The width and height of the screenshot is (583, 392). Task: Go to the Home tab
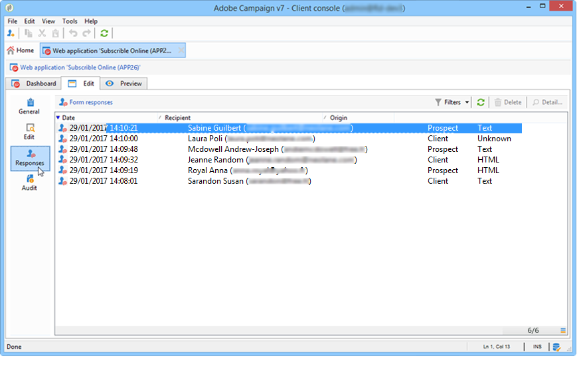(21, 50)
